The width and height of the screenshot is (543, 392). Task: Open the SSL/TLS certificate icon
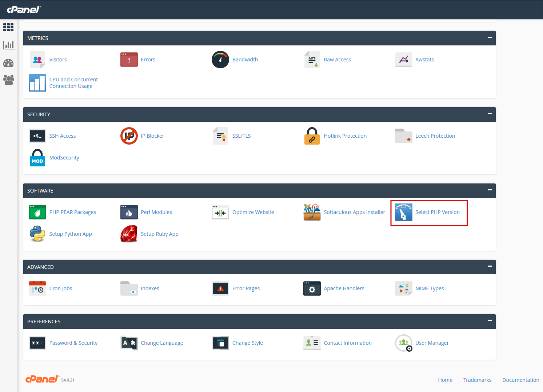coord(220,136)
